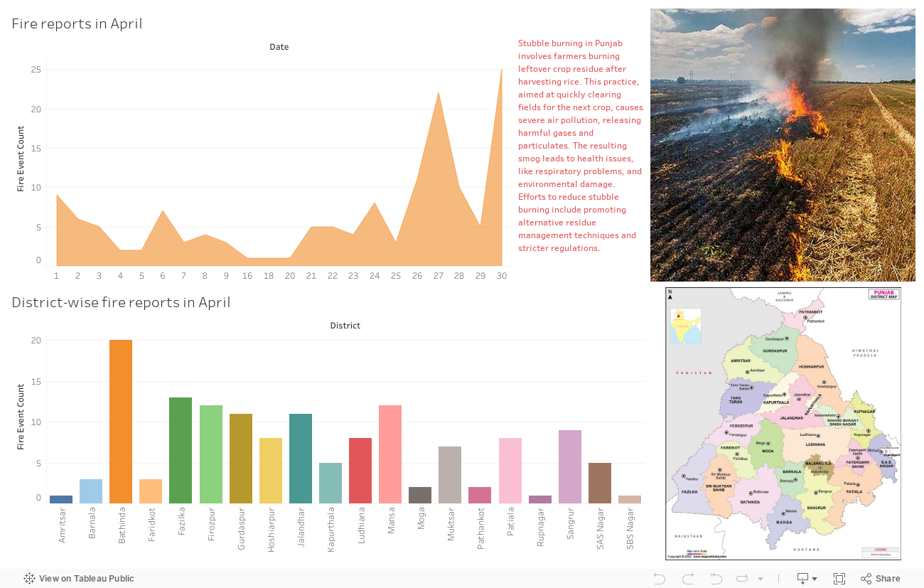Click the Replay animation icon
The height and width of the screenshot is (588, 924).
click(x=743, y=579)
